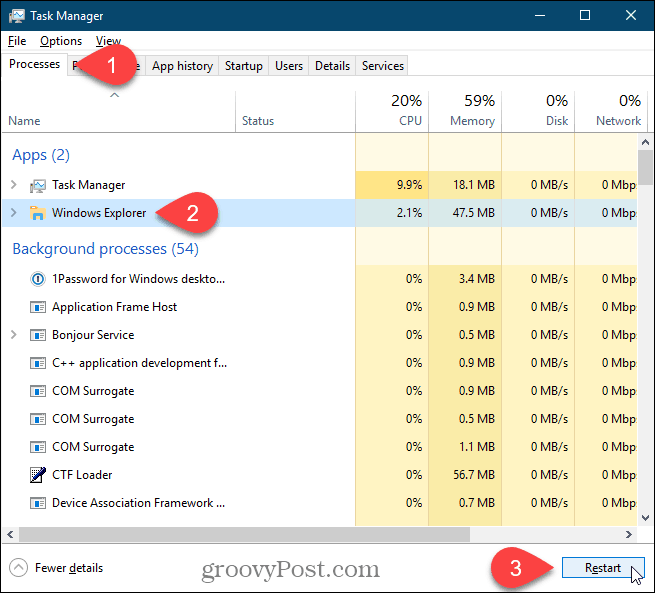Switch to the Services tab
Screen dimensions: 655x593
click(383, 66)
